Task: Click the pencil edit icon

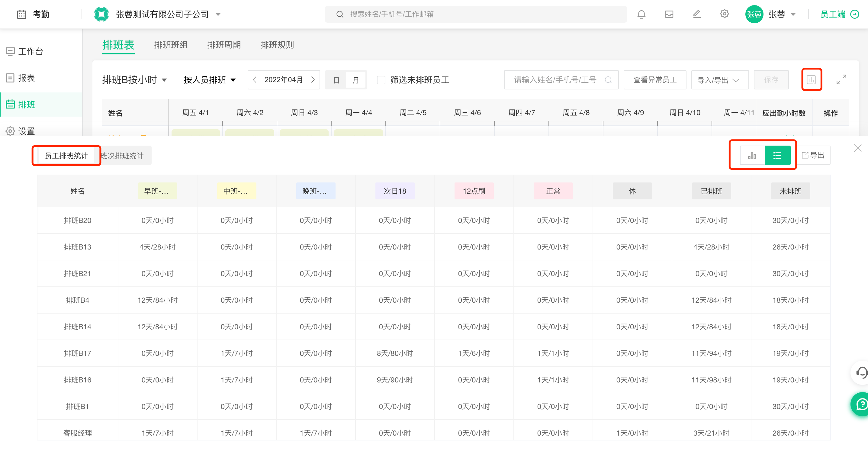Action: pos(696,14)
